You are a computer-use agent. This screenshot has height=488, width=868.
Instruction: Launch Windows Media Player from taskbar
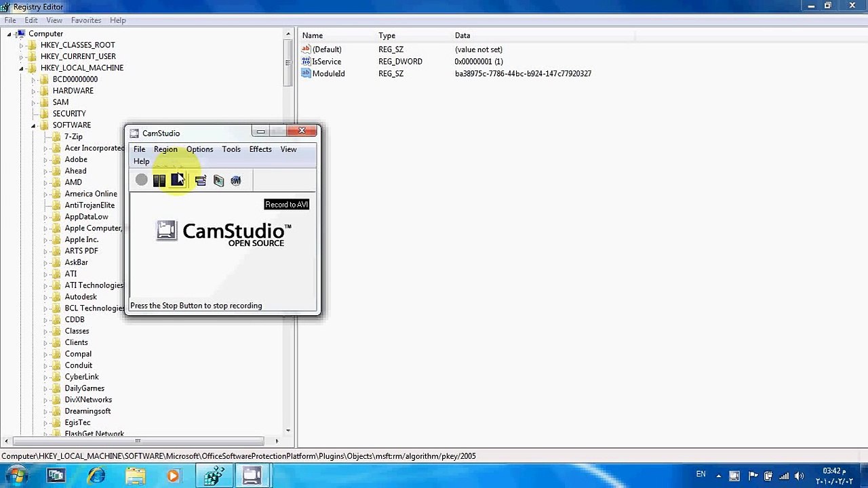click(x=173, y=476)
